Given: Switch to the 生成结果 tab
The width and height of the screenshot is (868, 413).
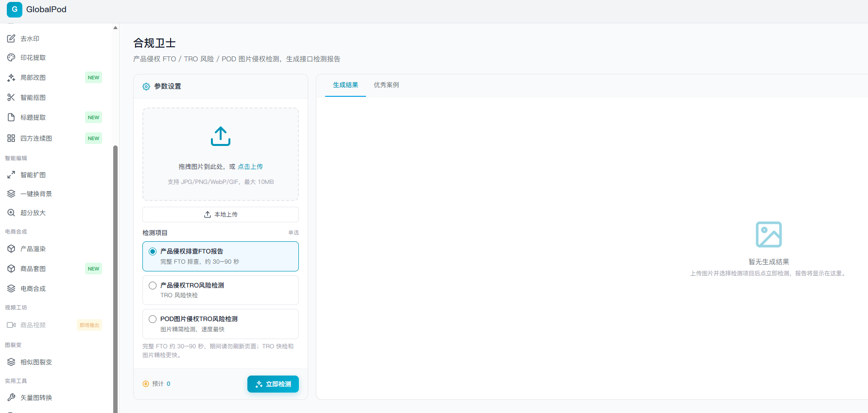Looking at the screenshot, I should click(x=346, y=85).
